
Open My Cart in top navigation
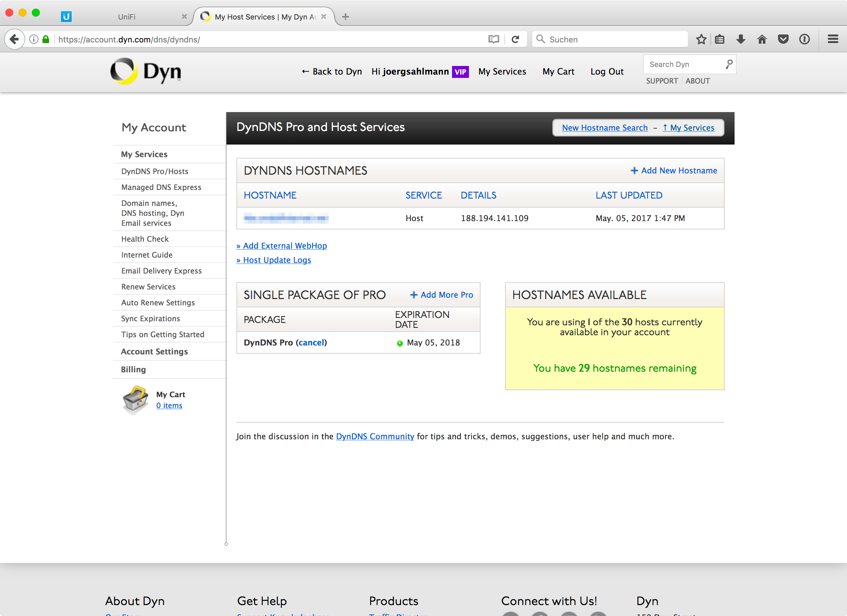(x=558, y=71)
